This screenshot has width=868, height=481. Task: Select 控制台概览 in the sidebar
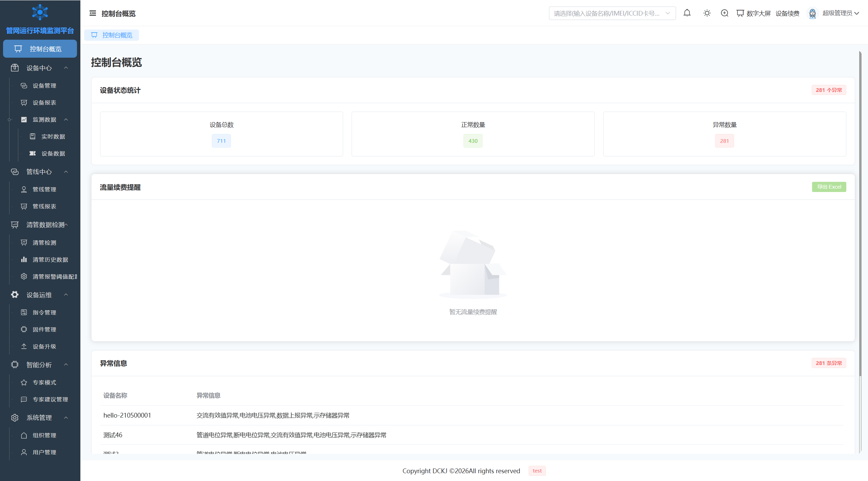pyautogui.click(x=40, y=49)
